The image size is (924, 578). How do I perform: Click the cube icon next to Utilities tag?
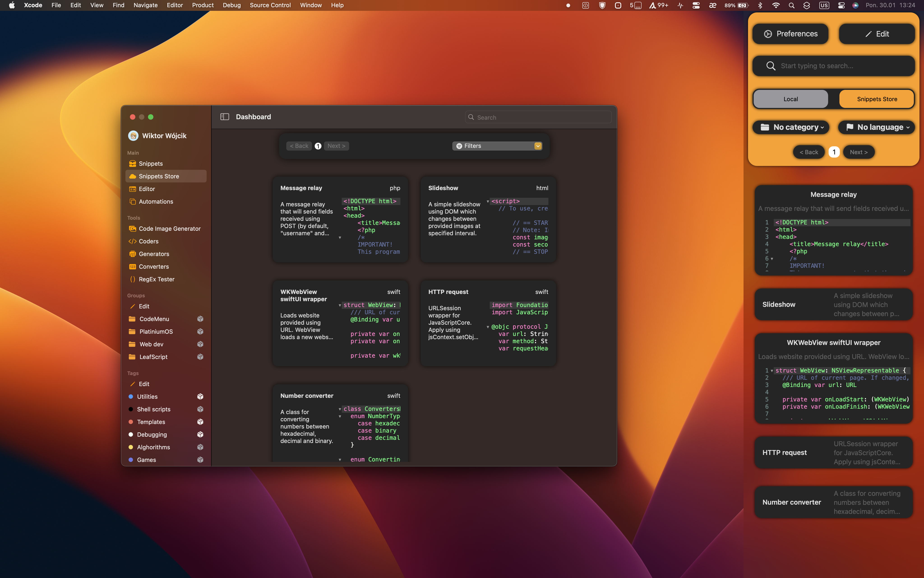click(200, 396)
